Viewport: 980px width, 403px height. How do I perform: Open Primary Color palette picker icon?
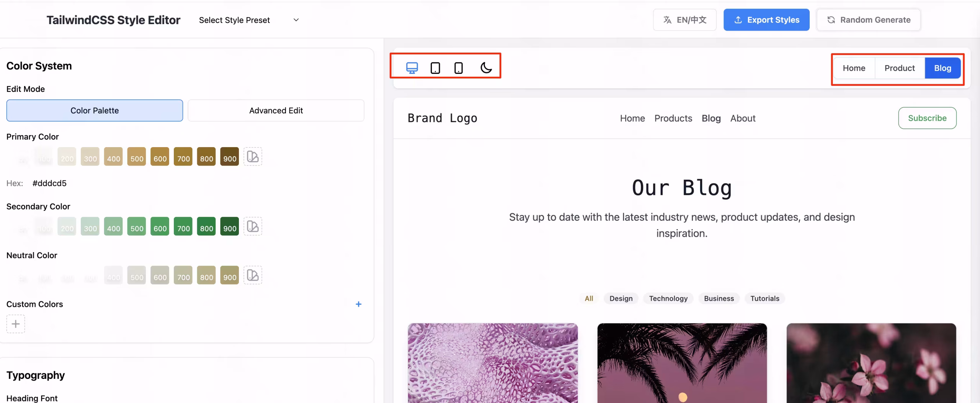click(x=253, y=157)
